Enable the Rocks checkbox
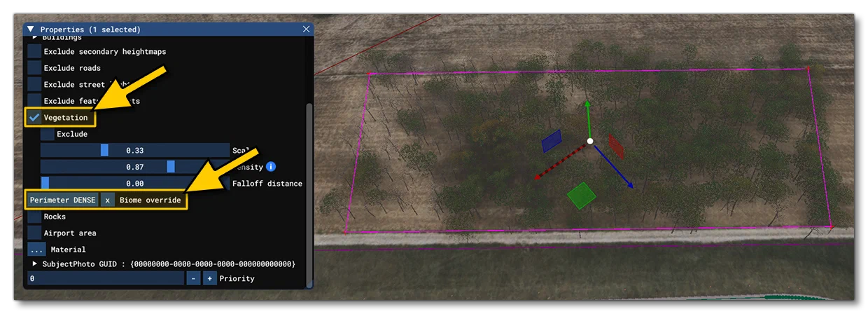The height and width of the screenshot is (314, 868). [x=34, y=217]
